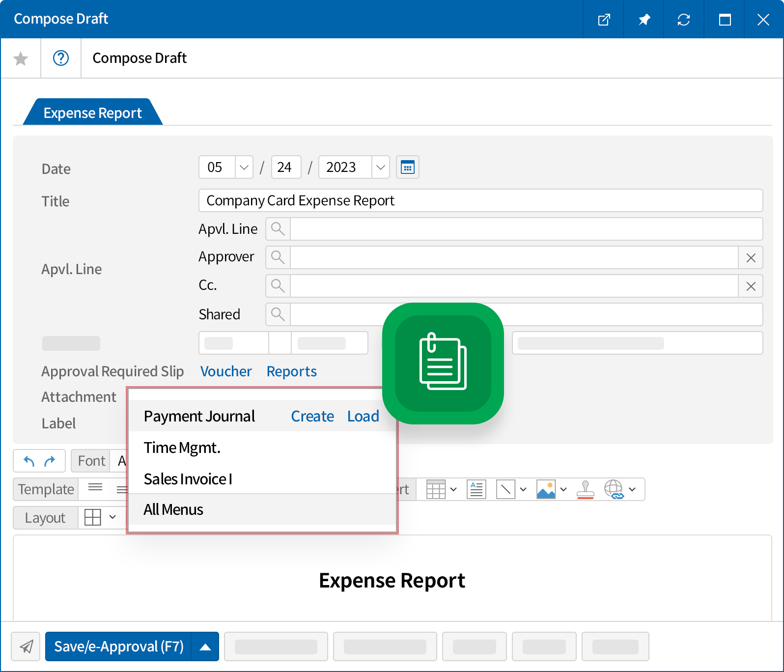This screenshot has height=672, width=784.
Task: Expand the Save/e-Approval arrow menu
Action: 205,647
